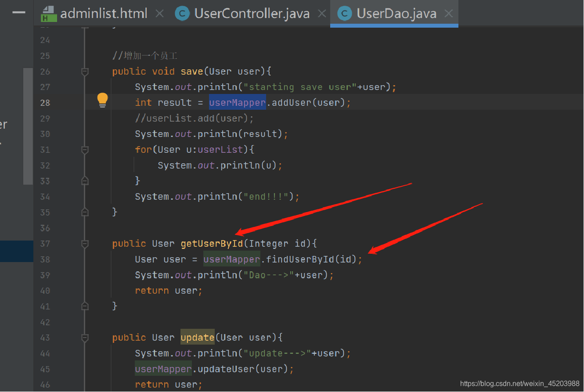Collapse the side panel with the minus icon
Image resolution: width=584 pixels, height=392 pixels.
click(x=18, y=13)
